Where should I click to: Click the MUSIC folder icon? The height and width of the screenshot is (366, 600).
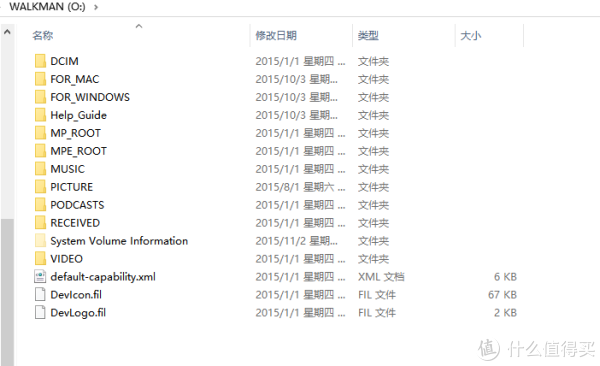click(40, 169)
